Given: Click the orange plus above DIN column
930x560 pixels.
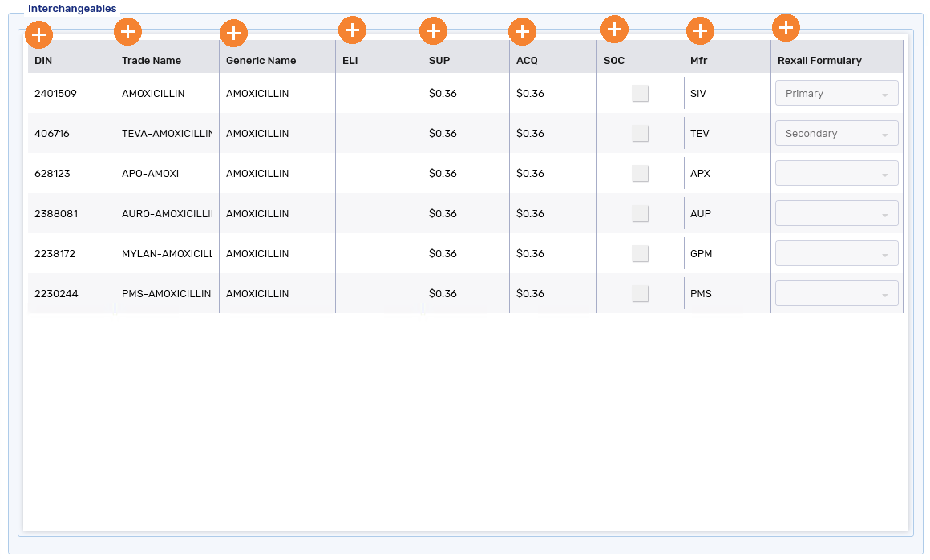Looking at the screenshot, I should [39, 35].
